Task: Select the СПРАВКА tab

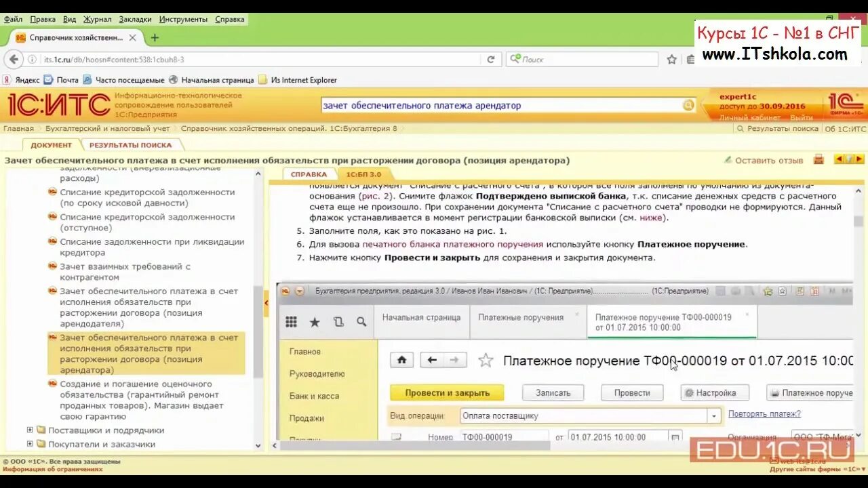Action: click(309, 174)
